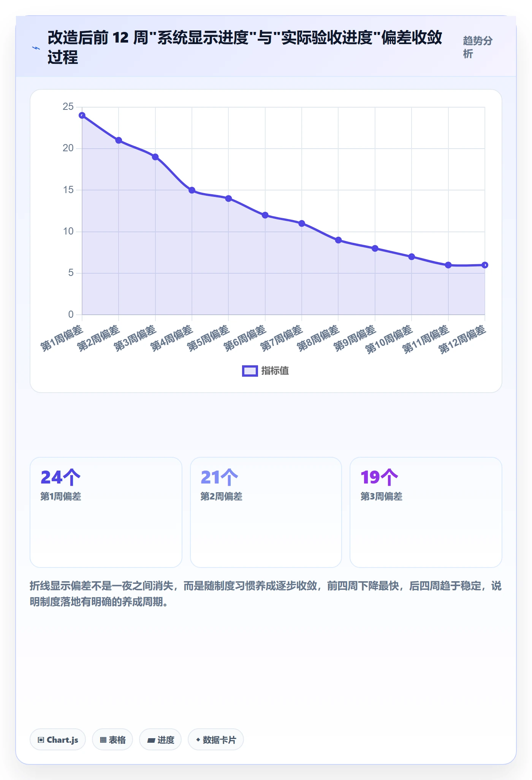Click the 第10周偏差 axis label

tap(389, 339)
